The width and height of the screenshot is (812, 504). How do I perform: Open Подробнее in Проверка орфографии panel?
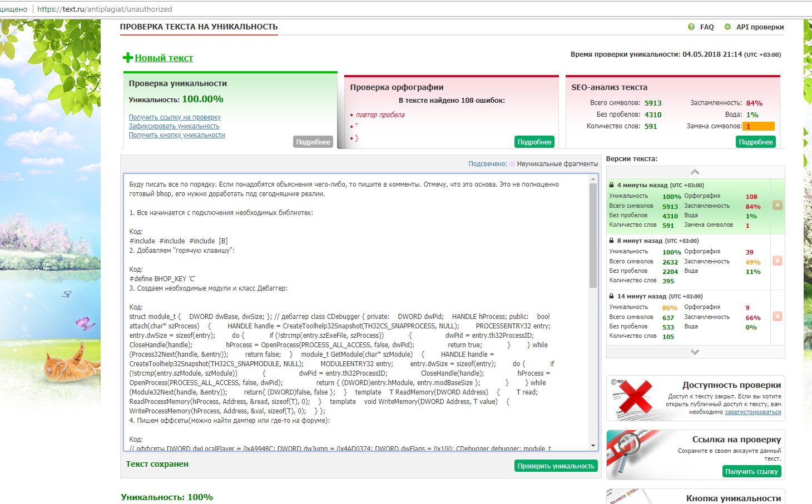(534, 142)
